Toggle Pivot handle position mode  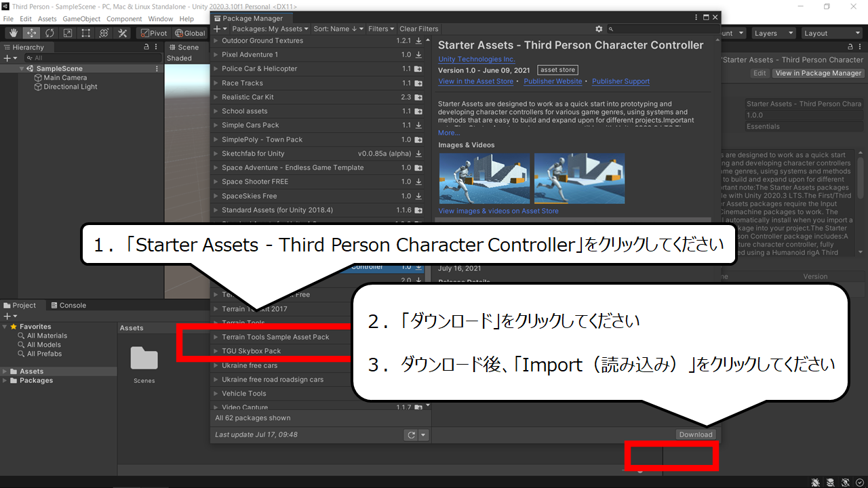click(x=154, y=33)
